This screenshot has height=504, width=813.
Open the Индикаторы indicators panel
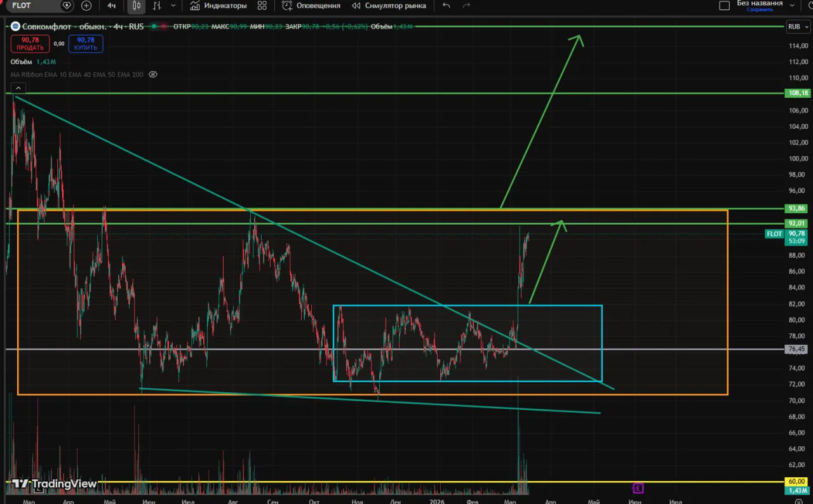click(218, 6)
